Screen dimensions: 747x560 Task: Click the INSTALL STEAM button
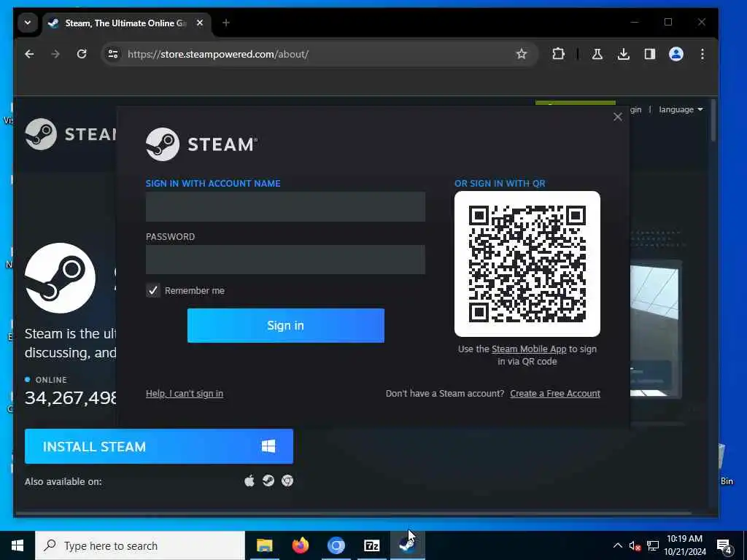(158, 446)
